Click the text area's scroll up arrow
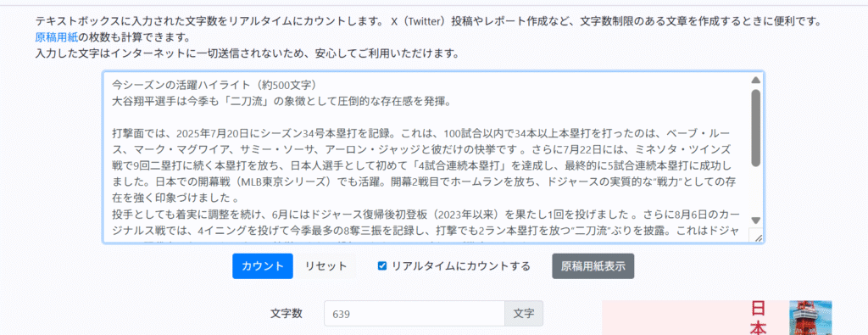The image size is (868, 335). (755, 81)
